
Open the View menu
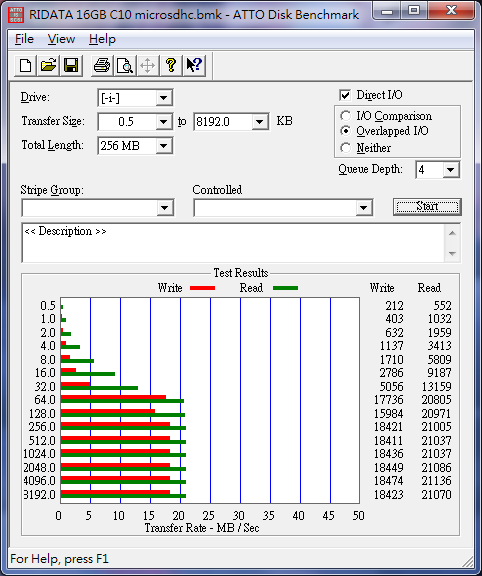coord(61,39)
